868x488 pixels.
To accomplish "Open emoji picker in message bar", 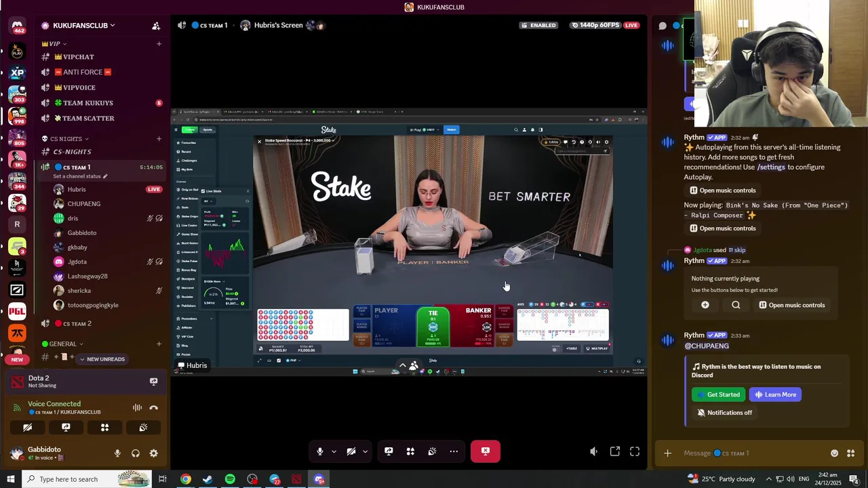I will (834, 453).
